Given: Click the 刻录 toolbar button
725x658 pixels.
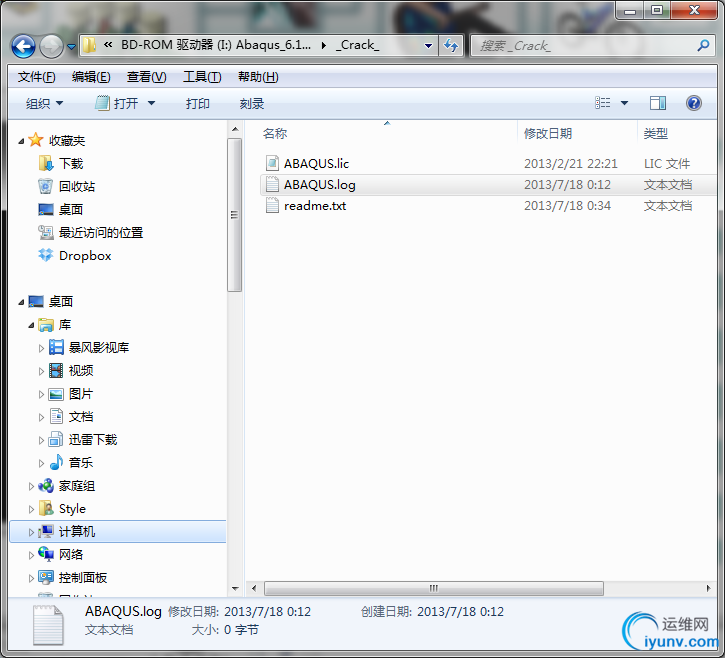Looking at the screenshot, I should pos(252,104).
